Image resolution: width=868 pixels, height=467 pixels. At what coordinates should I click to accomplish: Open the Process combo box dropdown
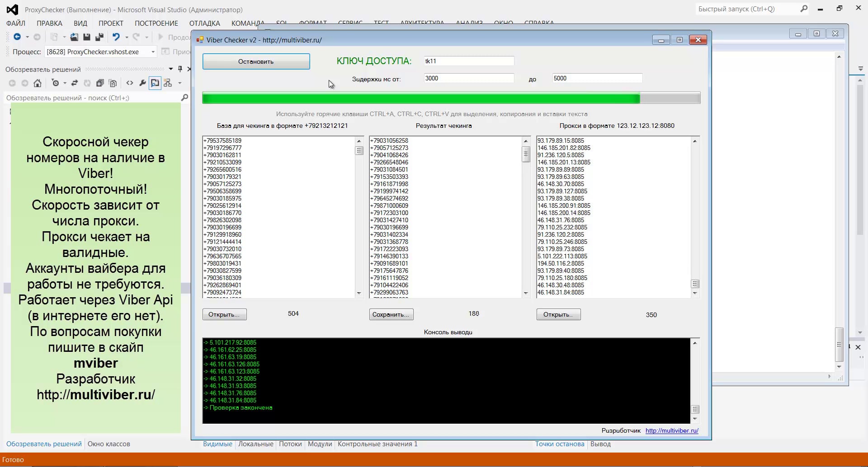(153, 52)
